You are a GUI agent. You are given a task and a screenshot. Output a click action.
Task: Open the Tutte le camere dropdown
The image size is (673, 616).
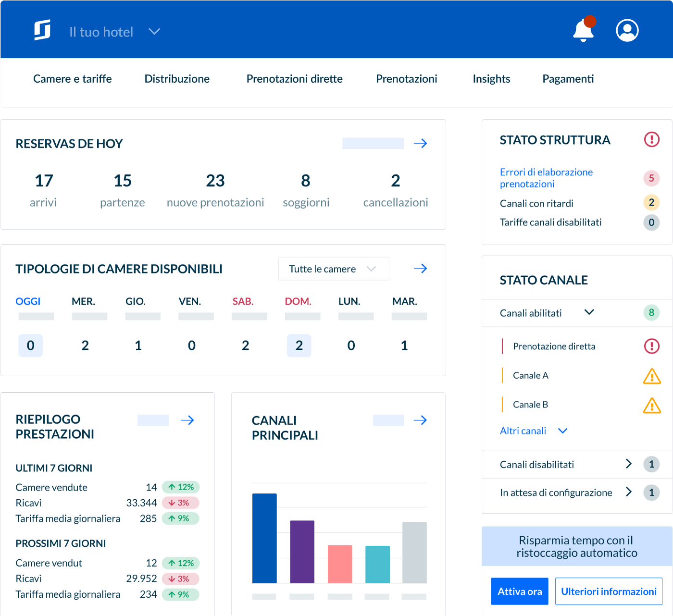(333, 269)
